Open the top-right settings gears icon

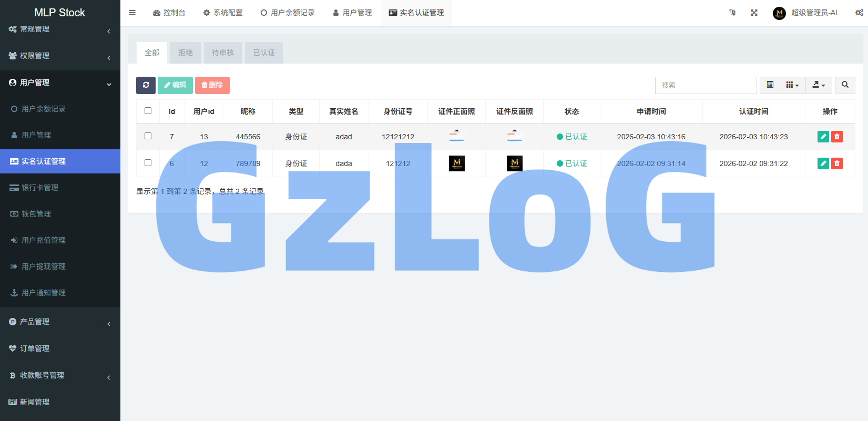tap(859, 13)
